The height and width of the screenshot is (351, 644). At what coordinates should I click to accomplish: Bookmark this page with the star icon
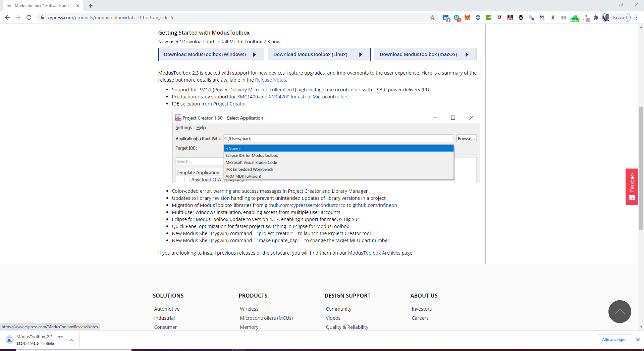point(432,17)
